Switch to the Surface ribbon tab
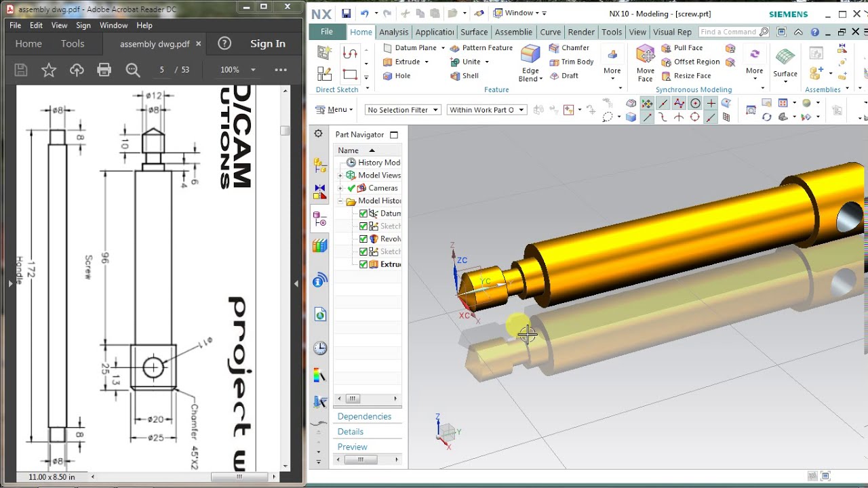 (x=474, y=32)
